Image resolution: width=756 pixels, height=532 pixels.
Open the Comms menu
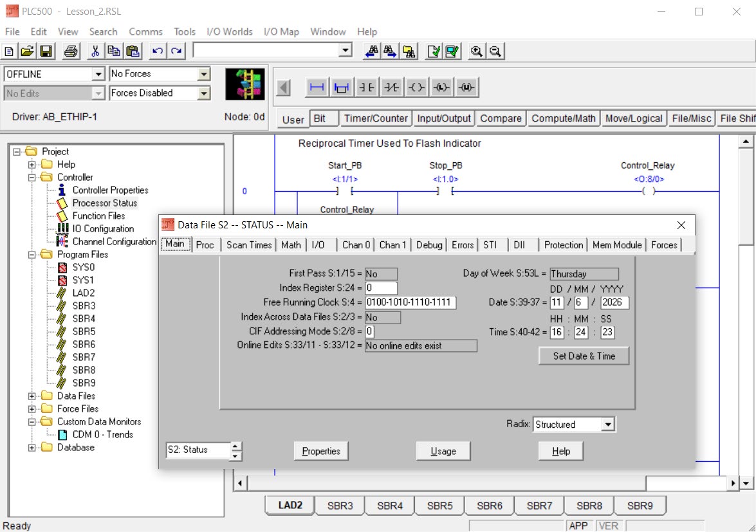(145, 32)
